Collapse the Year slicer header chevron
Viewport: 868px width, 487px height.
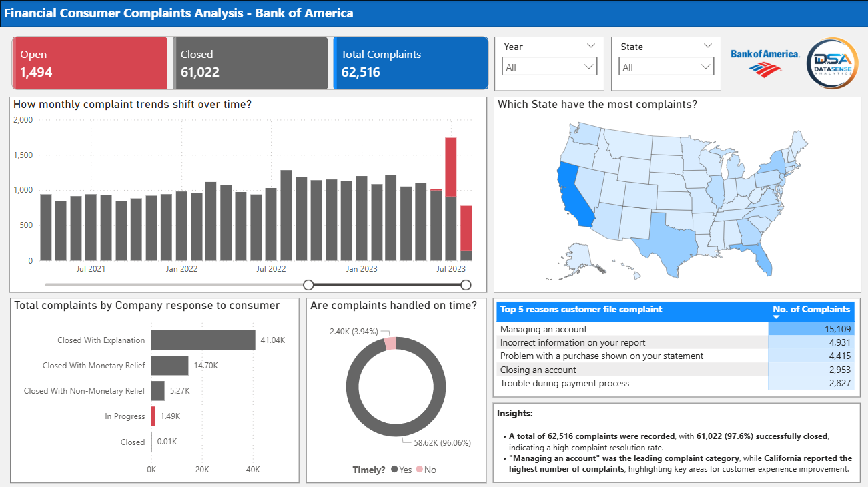590,46
